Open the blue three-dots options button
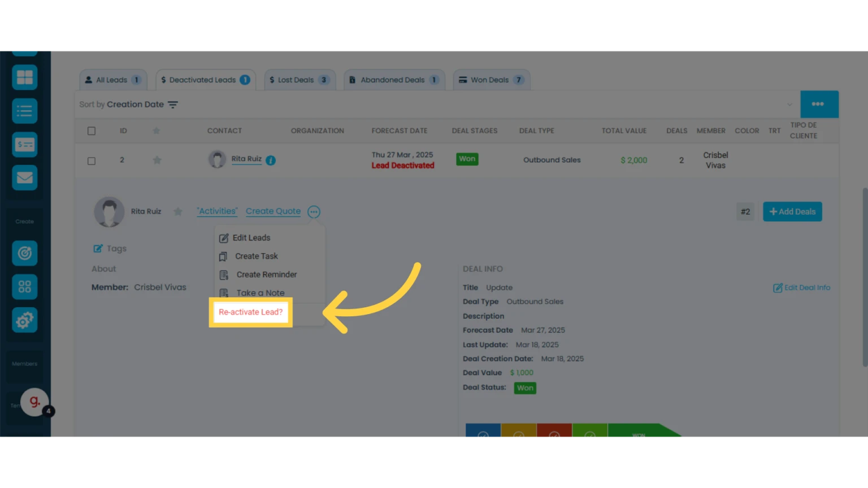 pyautogui.click(x=819, y=104)
